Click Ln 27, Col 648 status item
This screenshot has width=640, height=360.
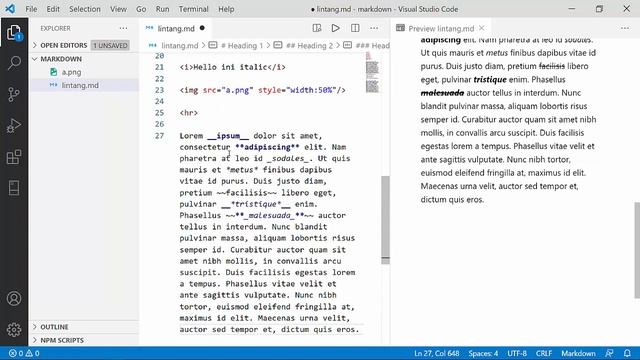pos(436,353)
